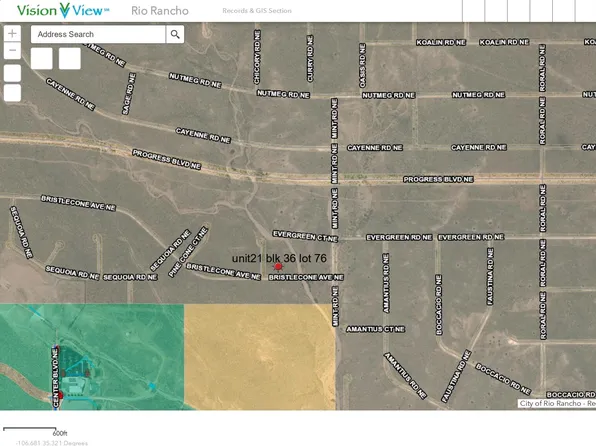The height and width of the screenshot is (446, 596).
Task: Click the red marker on Center Blvd NE
Action: pos(60,395)
